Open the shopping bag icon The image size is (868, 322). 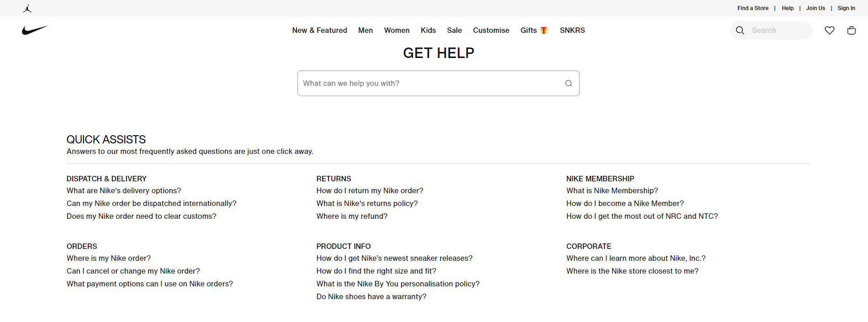852,30
